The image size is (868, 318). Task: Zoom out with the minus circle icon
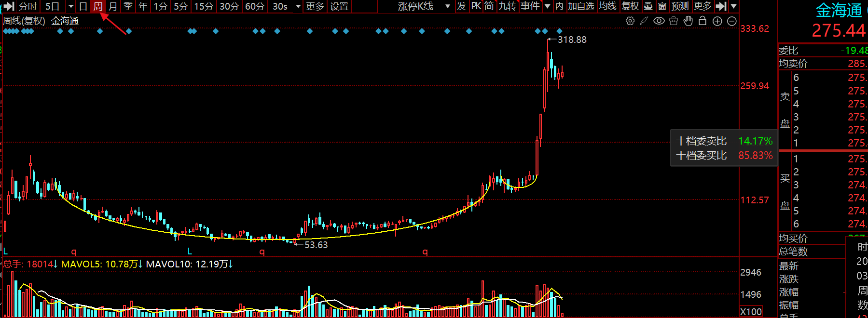coord(732,21)
